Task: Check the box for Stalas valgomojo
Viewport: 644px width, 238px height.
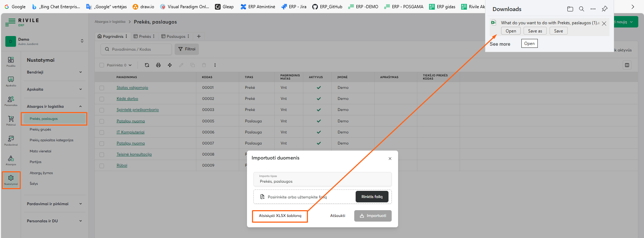Action: [x=102, y=88]
